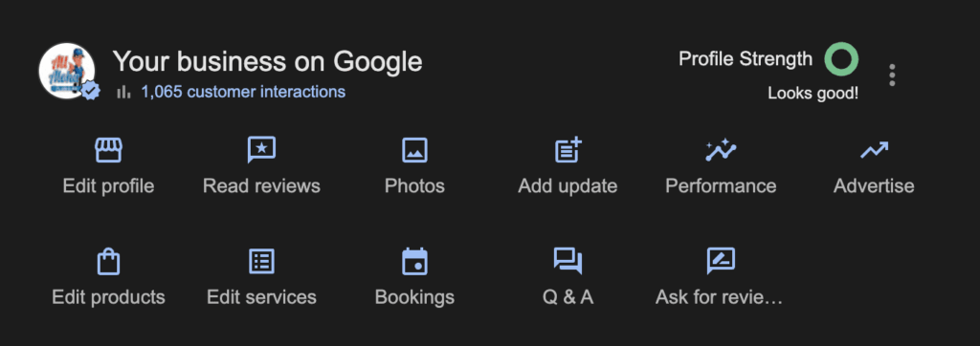The image size is (980, 346).
Task: Select the Bookings text label
Action: [414, 296]
